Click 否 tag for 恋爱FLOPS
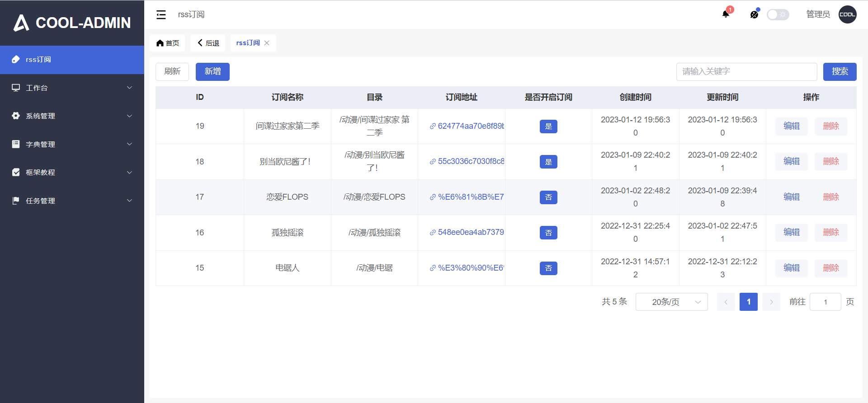868x403 pixels. (548, 197)
